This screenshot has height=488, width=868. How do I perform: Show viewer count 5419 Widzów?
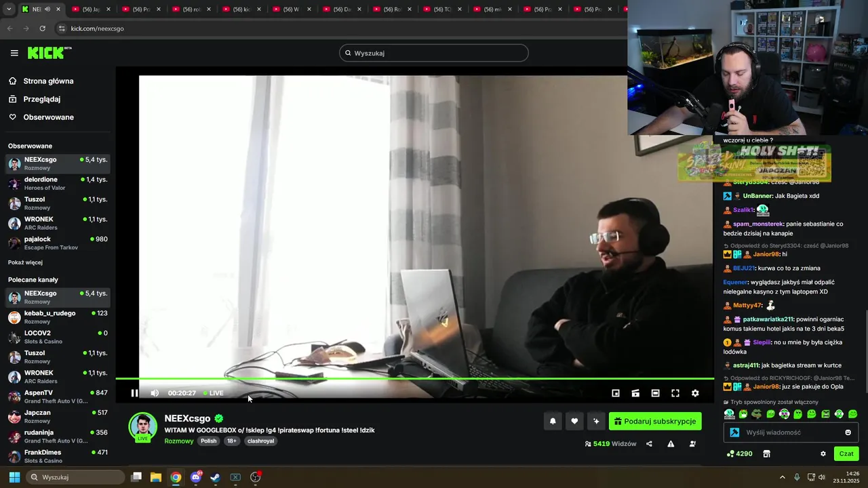pyautogui.click(x=610, y=444)
